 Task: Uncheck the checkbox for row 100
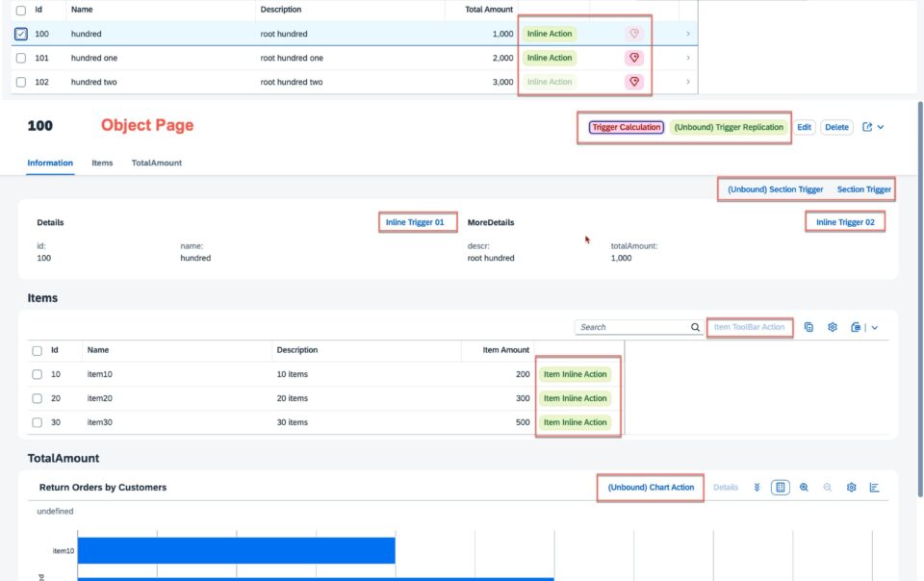tap(20, 34)
